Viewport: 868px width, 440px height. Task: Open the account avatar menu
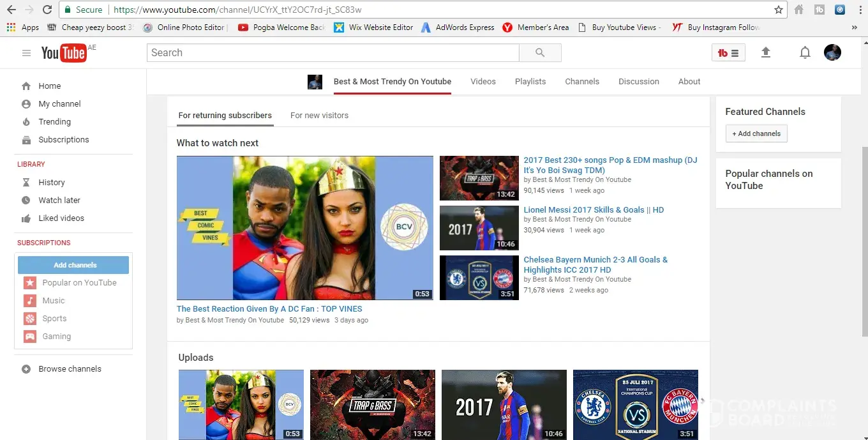click(832, 53)
